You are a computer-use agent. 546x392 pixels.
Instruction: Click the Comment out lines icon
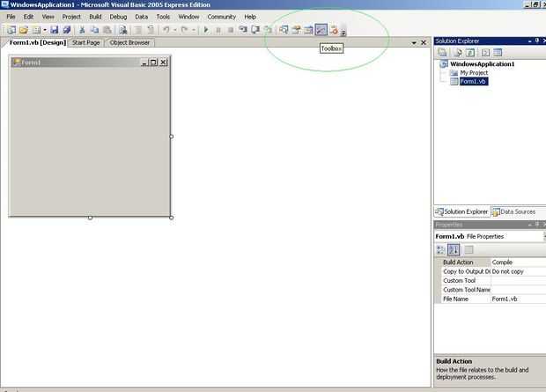click(138, 30)
